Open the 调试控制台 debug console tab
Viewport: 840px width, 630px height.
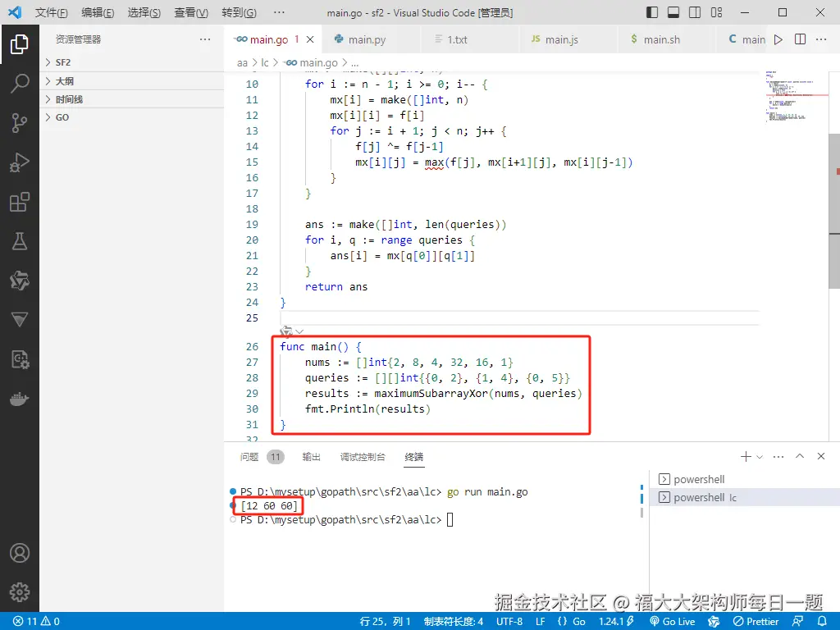[x=363, y=457]
